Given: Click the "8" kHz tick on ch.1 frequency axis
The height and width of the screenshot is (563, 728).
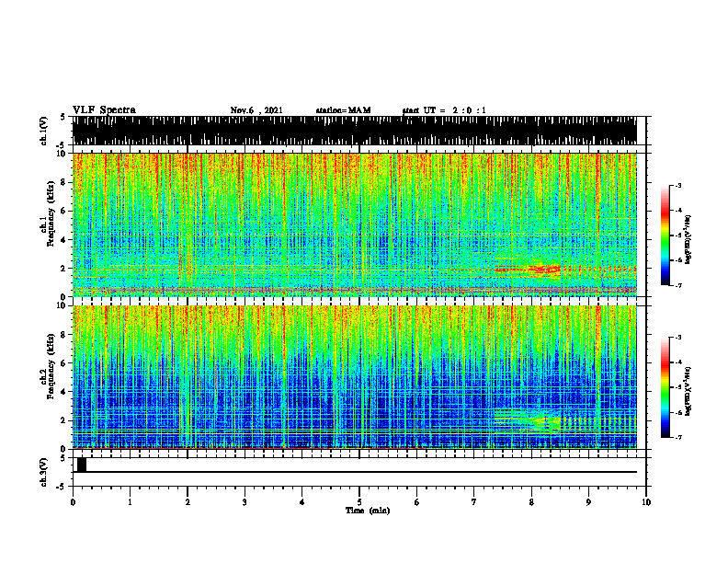Looking at the screenshot, I should point(64,182).
